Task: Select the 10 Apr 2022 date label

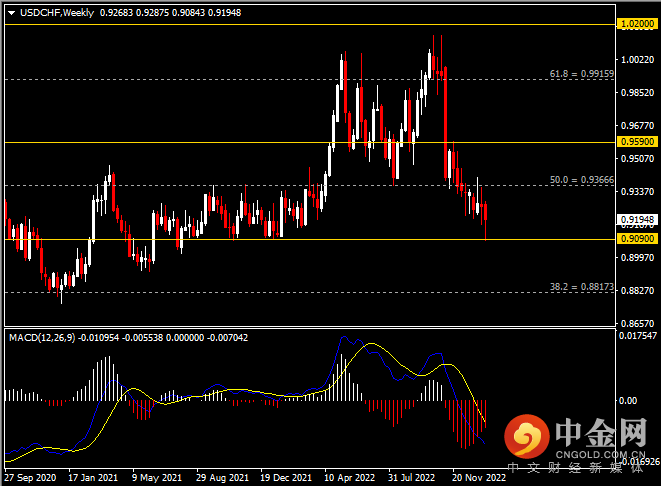Action: [x=349, y=478]
